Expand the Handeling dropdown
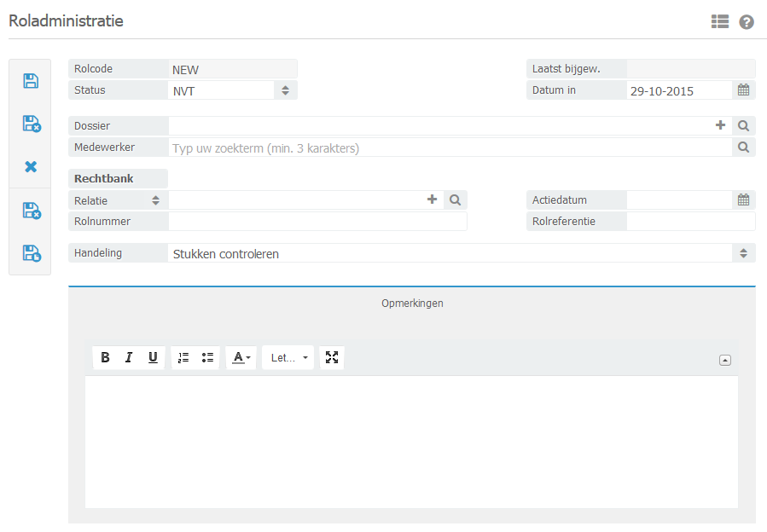 [461, 253]
